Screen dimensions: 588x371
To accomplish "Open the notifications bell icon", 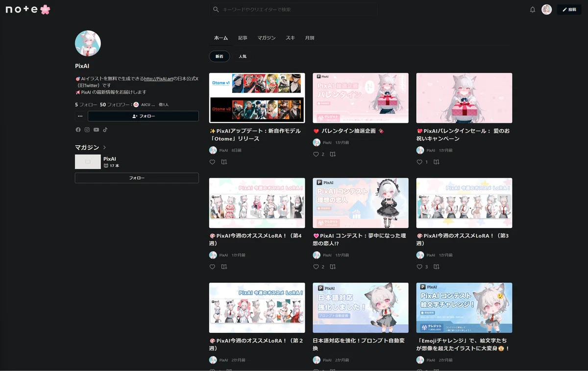I will 533,10.
